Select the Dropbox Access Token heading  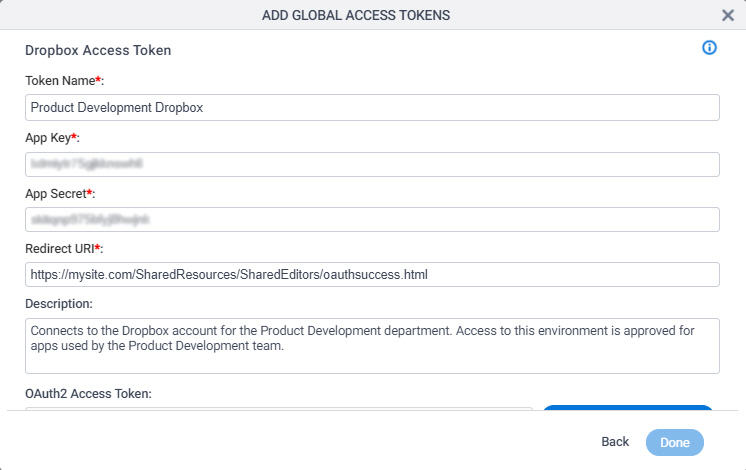pyautogui.click(x=98, y=50)
